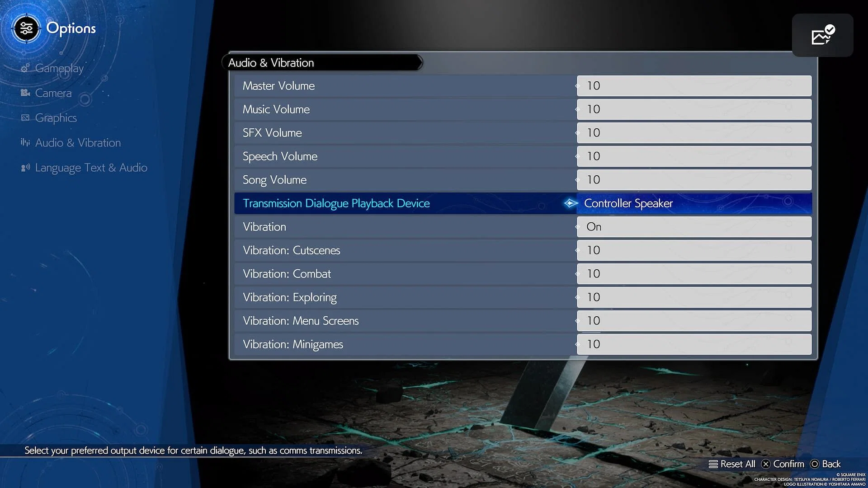Image resolution: width=868 pixels, height=488 pixels.
Task: Click the Options menu header icon
Action: pyautogui.click(x=26, y=28)
